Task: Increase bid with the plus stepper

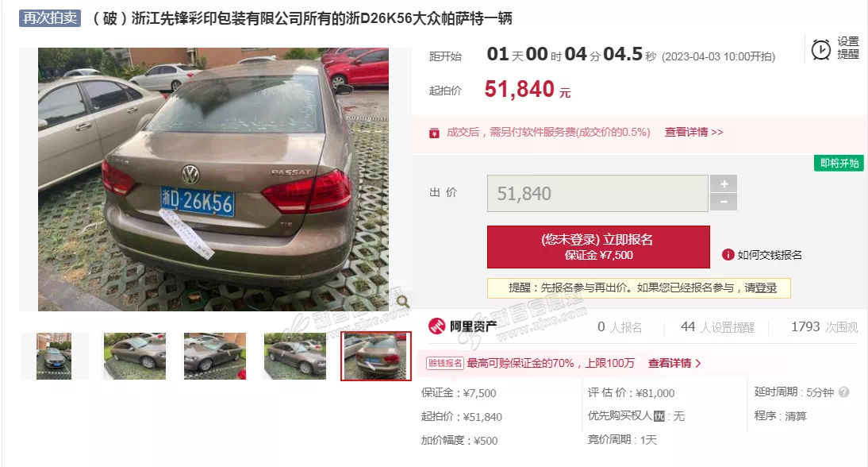Action: 724,184
